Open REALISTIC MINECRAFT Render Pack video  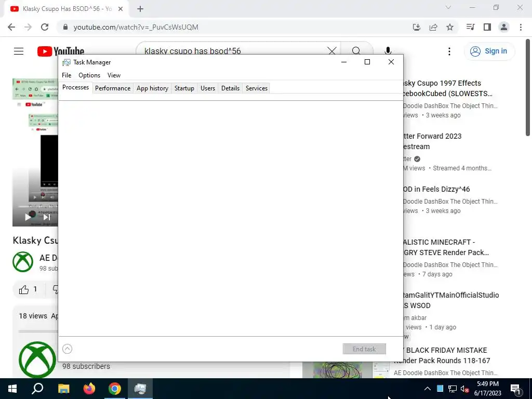click(x=446, y=247)
